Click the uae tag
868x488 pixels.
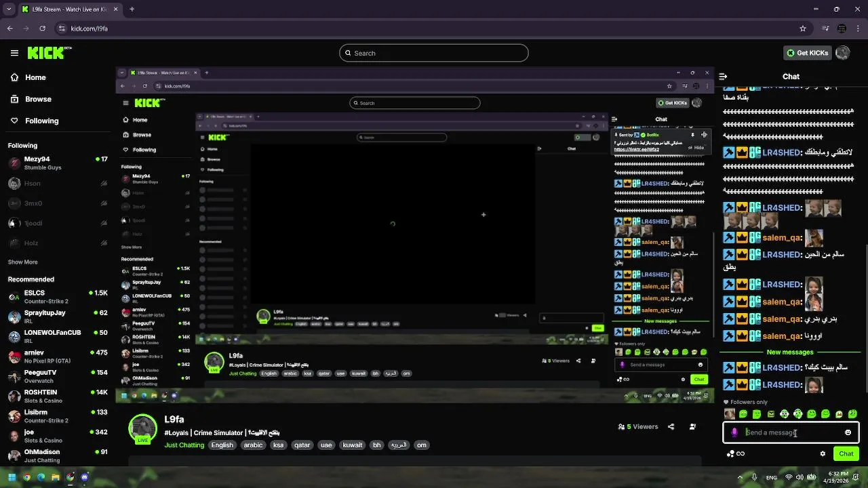pyautogui.click(x=326, y=445)
